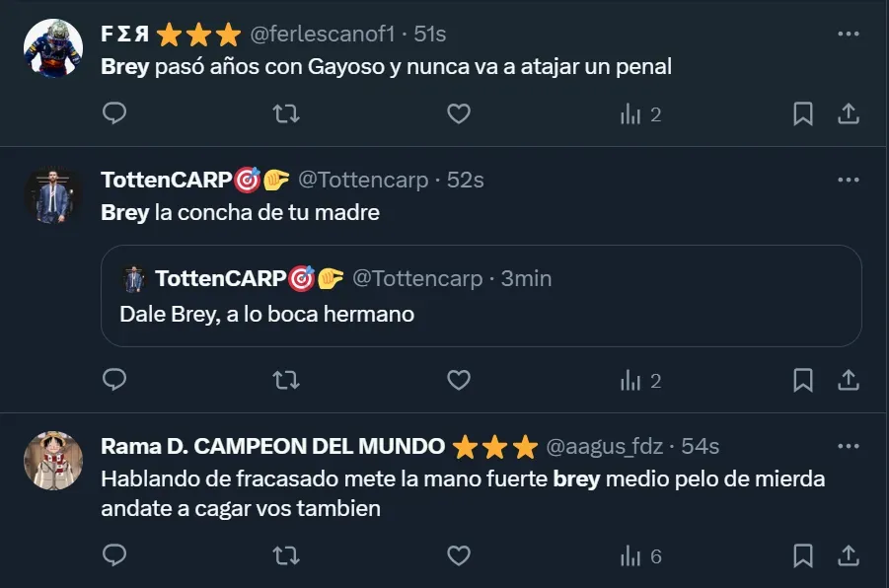Click Rama D.'s profile avatar picture
Image resolution: width=889 pixels, height=588 pixels.
point(53,460)
